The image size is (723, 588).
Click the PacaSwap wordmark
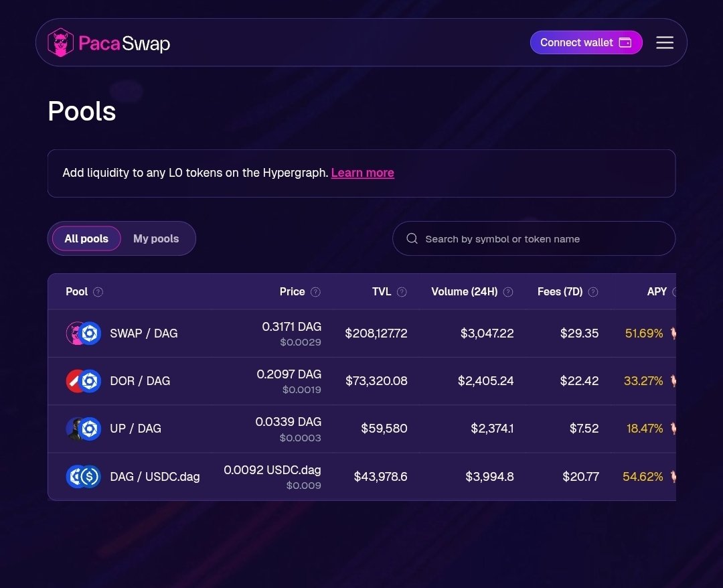(124, 44)
